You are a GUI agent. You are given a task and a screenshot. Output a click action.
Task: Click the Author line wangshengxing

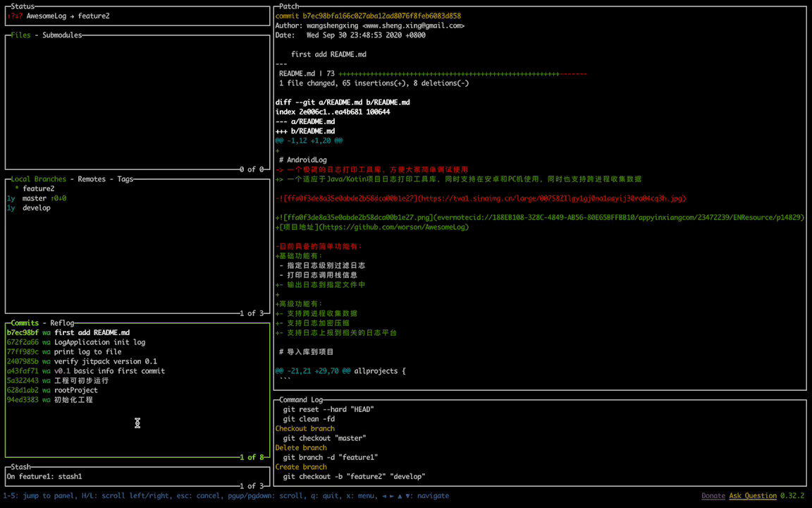coord(370,25)
